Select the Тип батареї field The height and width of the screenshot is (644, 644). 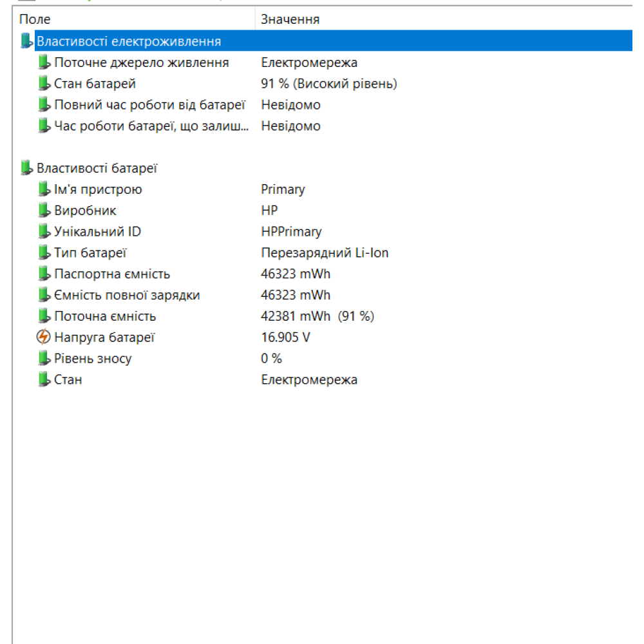[x=90, y=252]
